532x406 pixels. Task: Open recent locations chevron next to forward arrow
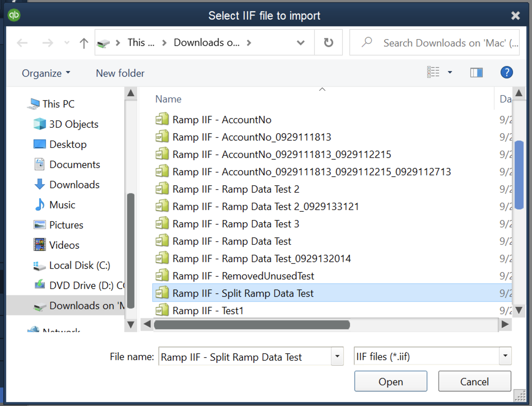pos(67,43)
